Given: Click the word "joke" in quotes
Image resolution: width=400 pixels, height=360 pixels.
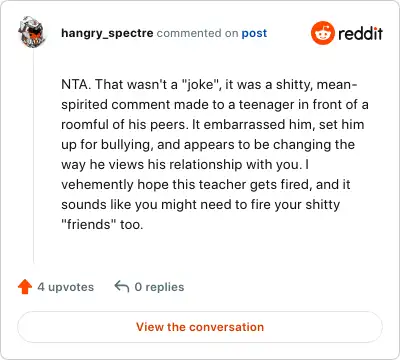Looking at the screenshot, I should tap(200, 85).
